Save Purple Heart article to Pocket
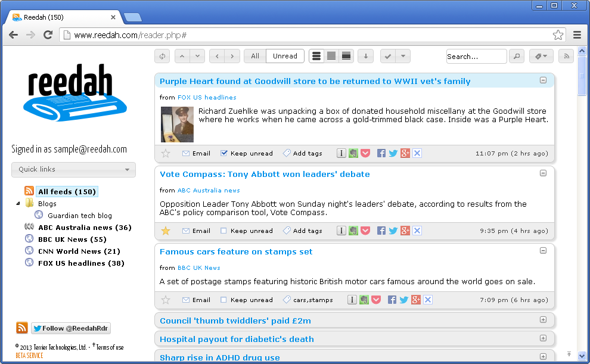 click(x=365, y=153)
